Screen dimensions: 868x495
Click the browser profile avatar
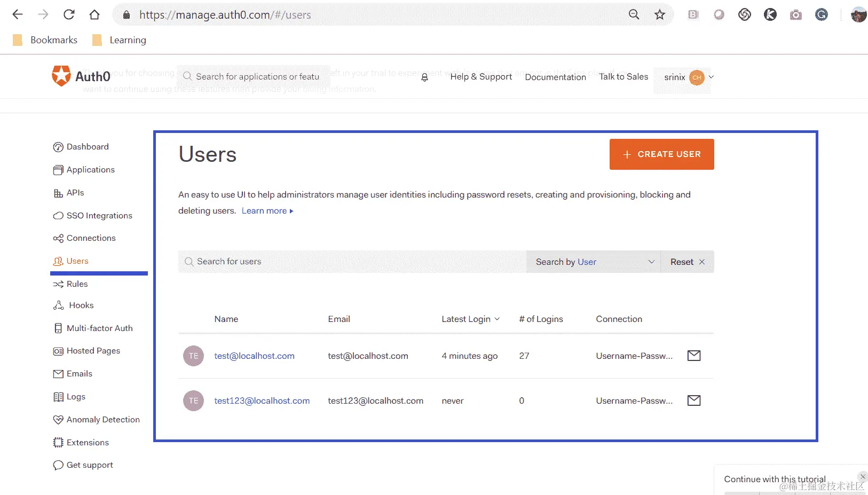point(858,15)
